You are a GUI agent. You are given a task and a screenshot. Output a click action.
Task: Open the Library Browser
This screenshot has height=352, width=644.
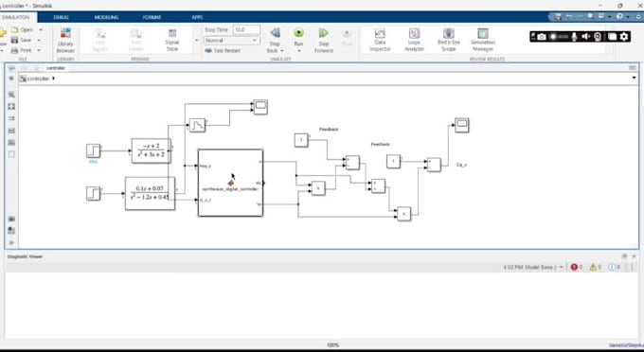(65, 40)
